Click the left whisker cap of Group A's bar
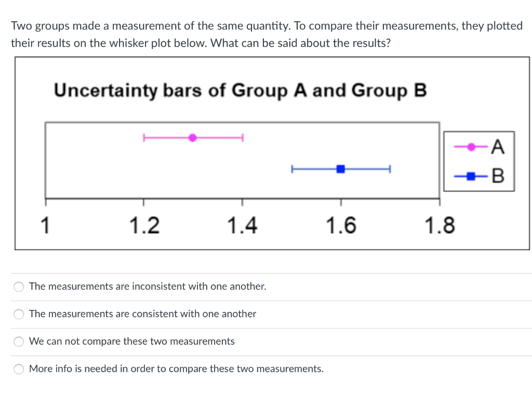Image resolution: width=532 pixels, height=393 pixels. 144,137
